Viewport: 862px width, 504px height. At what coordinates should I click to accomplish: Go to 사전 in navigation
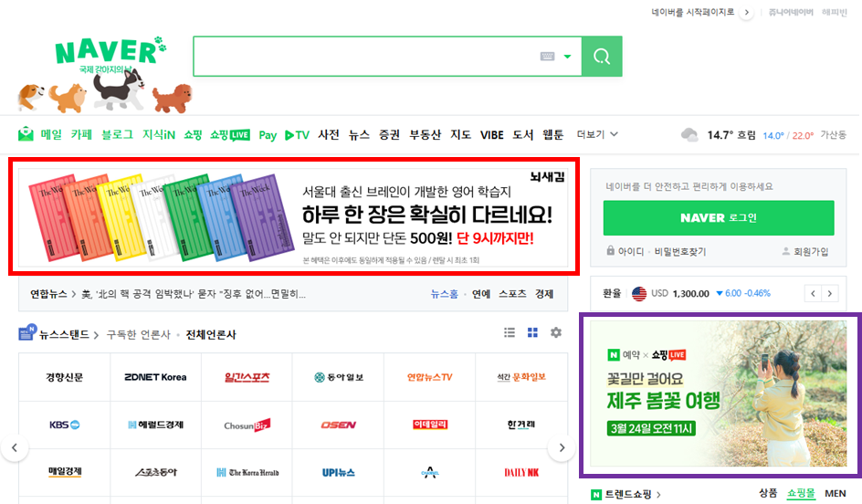(329, 134)
